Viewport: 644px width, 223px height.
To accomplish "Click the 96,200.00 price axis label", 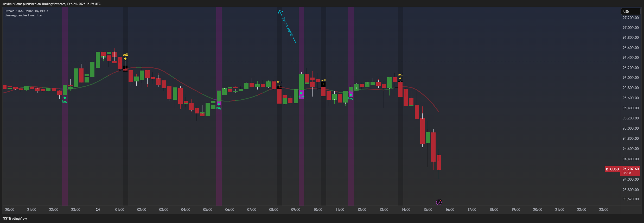I will pyautogui.click(x=630, y=68).
